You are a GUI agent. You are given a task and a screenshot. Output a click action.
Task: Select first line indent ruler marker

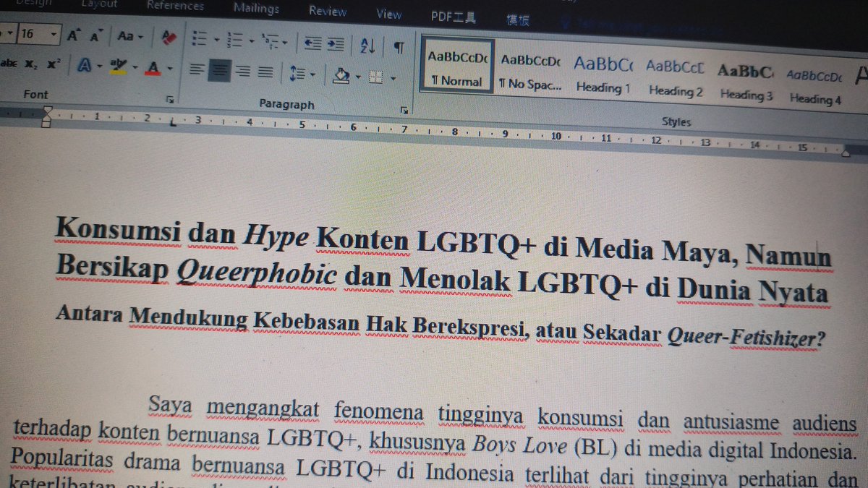47,109
